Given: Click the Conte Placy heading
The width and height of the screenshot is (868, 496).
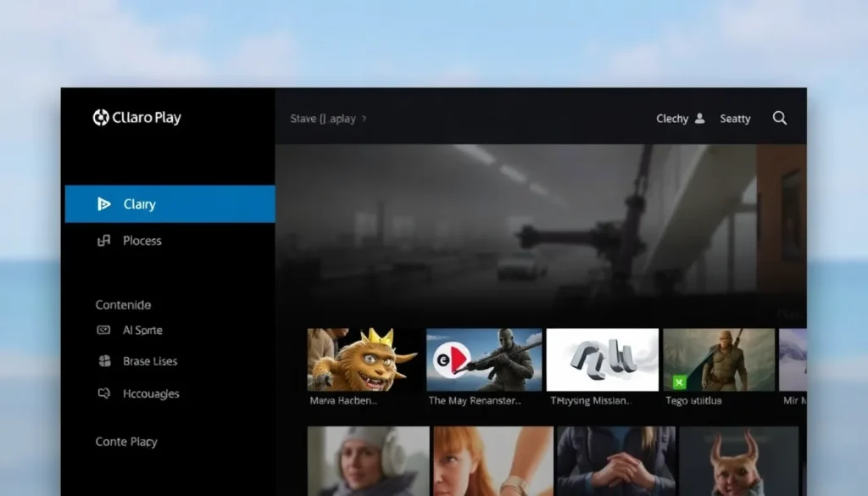Looking at the screenshot, I should point(126,442).
